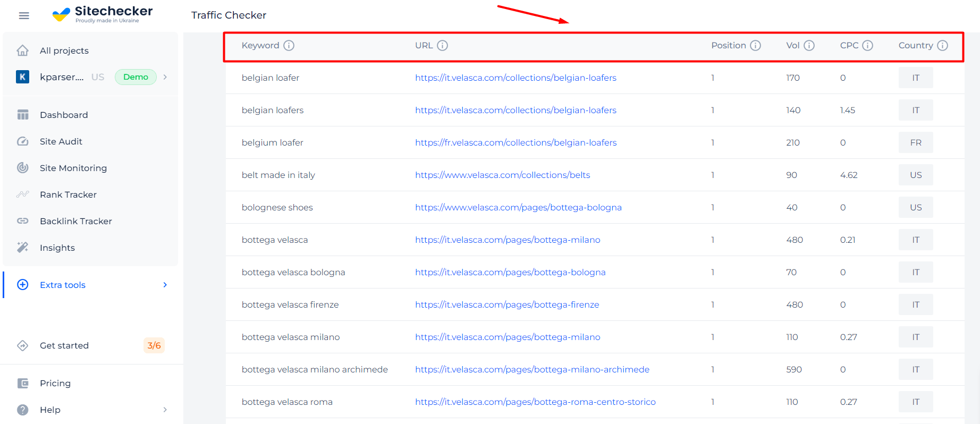This screenshot has height=424, width=980.
Task: Click the Help question mark icon
Action: point(22,410)
